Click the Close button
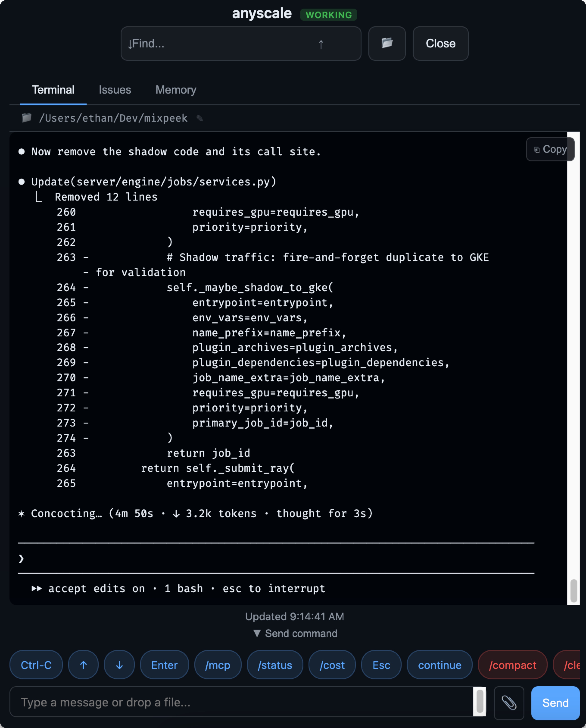The image size is (586, 728). point(440,43)
